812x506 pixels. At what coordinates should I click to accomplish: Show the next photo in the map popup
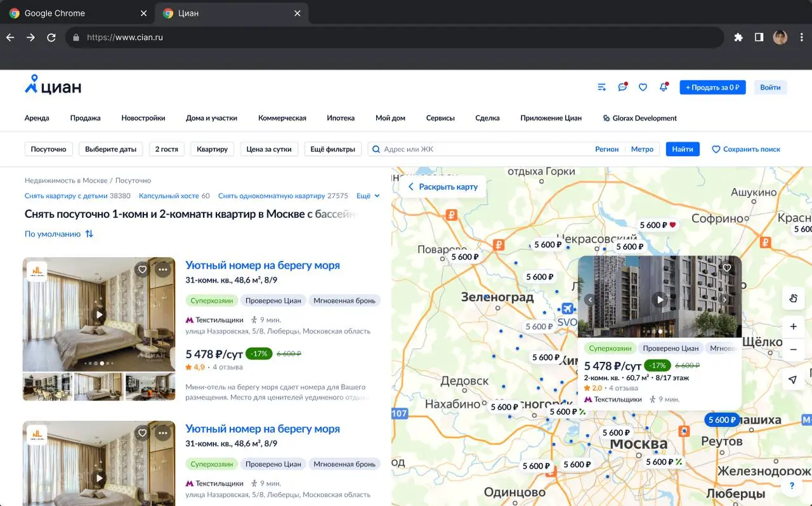click(x=725, y=300)
